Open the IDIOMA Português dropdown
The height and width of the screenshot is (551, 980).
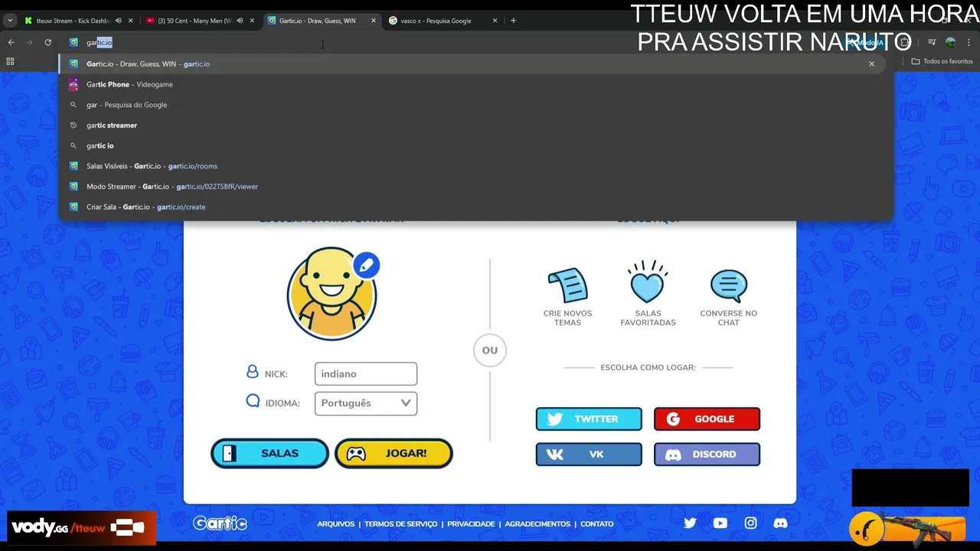366,403
